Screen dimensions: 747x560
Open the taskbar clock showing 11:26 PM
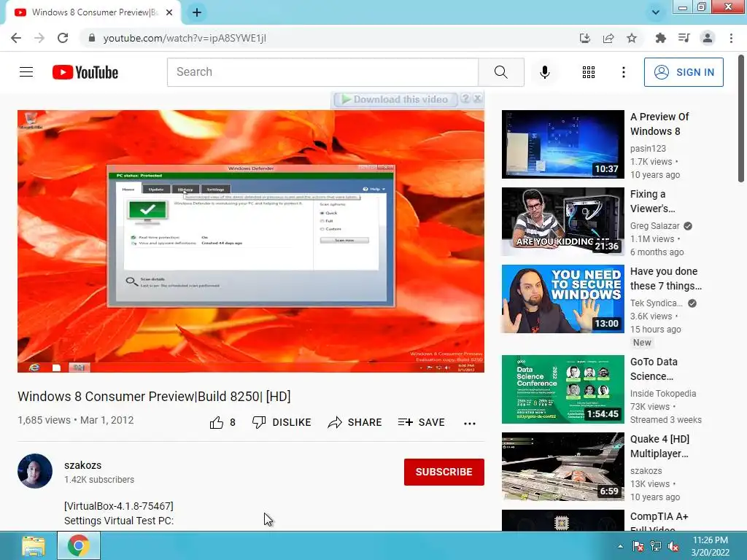(x=710, y=546)
